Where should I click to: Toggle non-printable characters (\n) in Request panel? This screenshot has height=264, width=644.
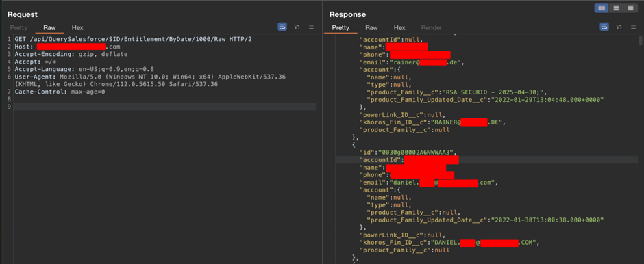point(297,27)
